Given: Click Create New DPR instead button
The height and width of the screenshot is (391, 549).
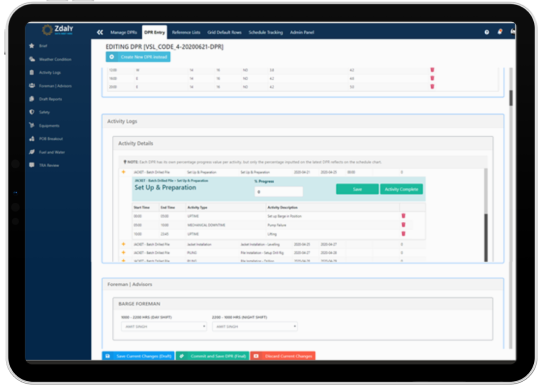Looking at the screenshot, I should [x=138, y=57].
